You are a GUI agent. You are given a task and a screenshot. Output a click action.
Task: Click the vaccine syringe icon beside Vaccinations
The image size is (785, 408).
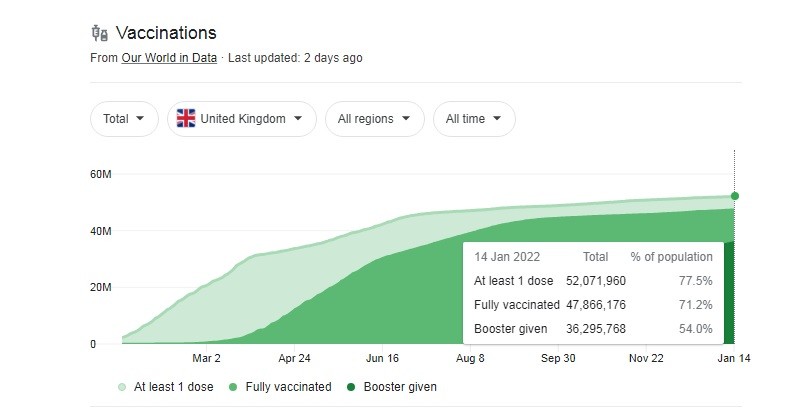click(98, 34)
